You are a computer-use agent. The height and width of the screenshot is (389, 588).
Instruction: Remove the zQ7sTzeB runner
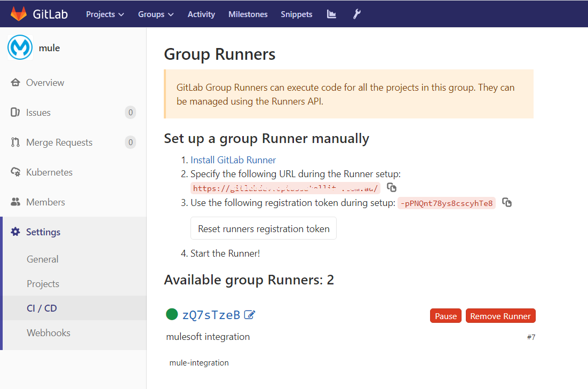tap(500, 315)
